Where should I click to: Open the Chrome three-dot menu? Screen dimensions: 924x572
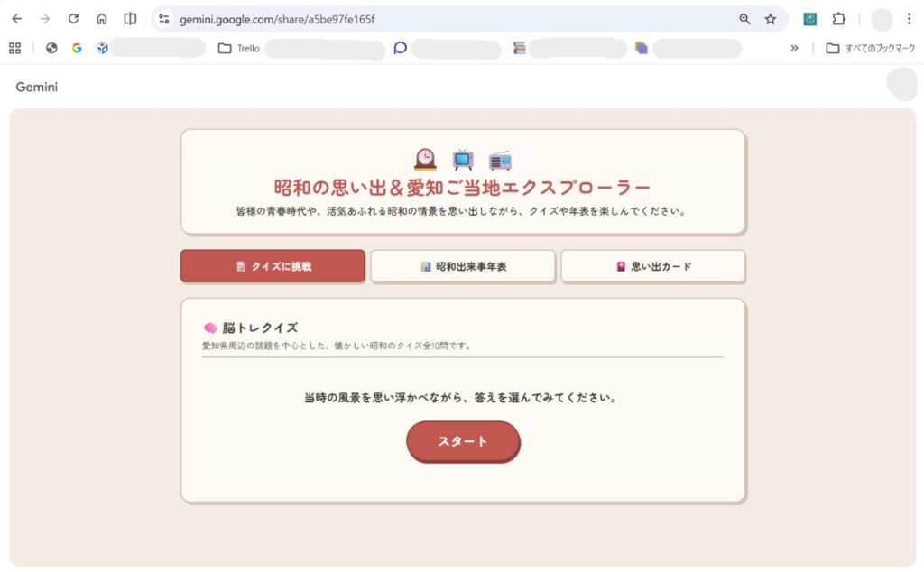(909, 19)
